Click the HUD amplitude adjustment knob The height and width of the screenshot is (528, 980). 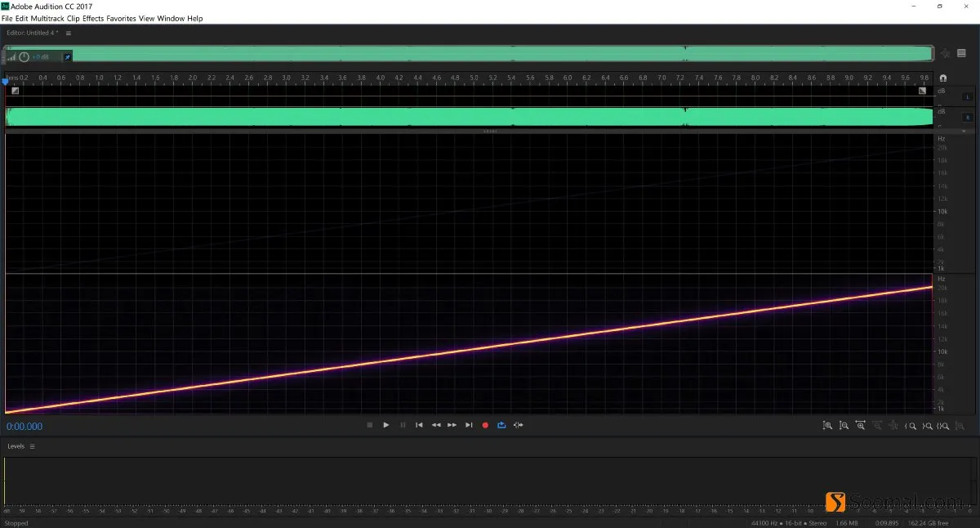coord(24,56)
